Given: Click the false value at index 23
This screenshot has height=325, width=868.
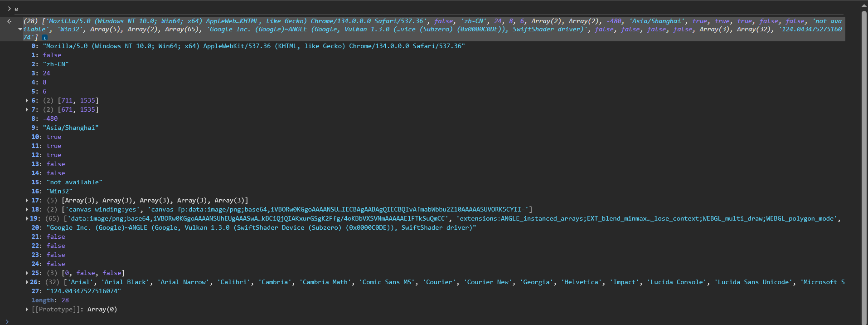Looking at the screenshot, I should click(x=56, y=255).
